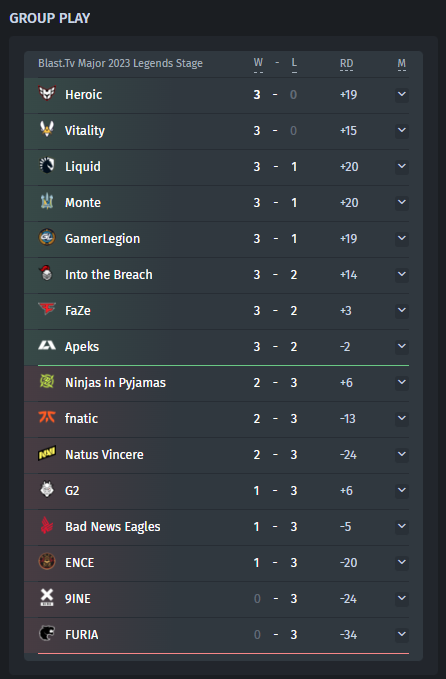
Task: Click the FURIA panther logo
Action: [47, 633]
